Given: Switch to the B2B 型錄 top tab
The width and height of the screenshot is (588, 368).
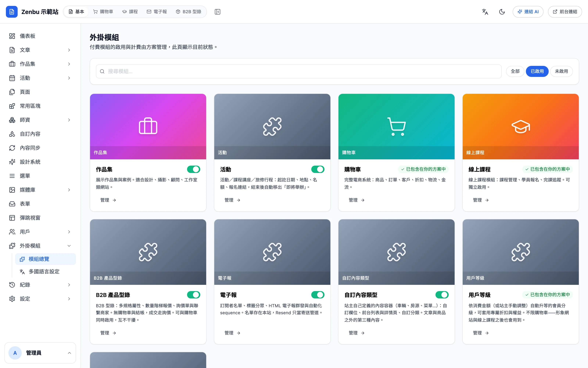Looking at the screenshot, I should (x=189, y=12).
